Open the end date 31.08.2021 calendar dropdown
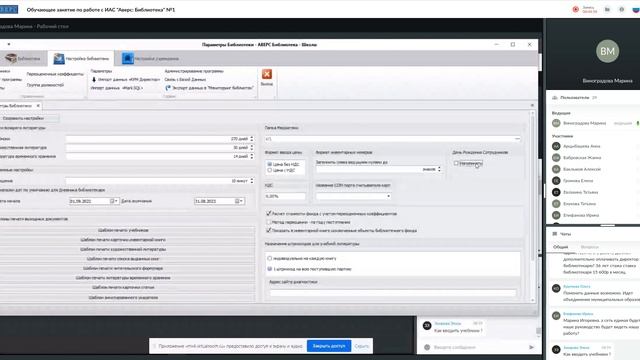This screenshot has height=360, width=640. [x=239, y=201]
